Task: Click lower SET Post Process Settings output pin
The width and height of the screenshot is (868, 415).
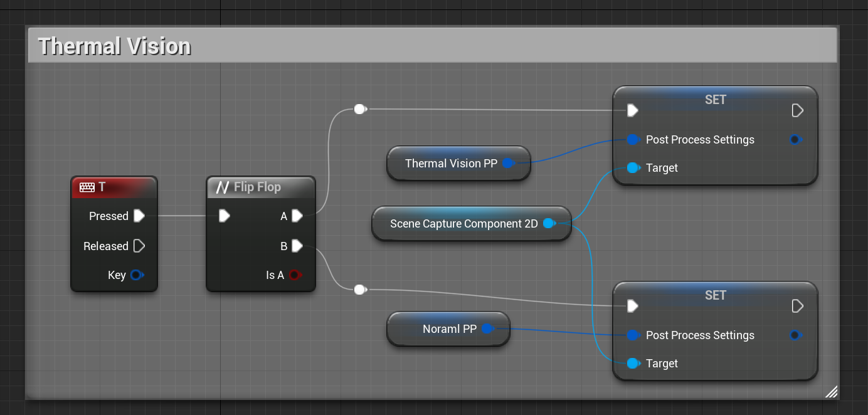Action: 795,335
